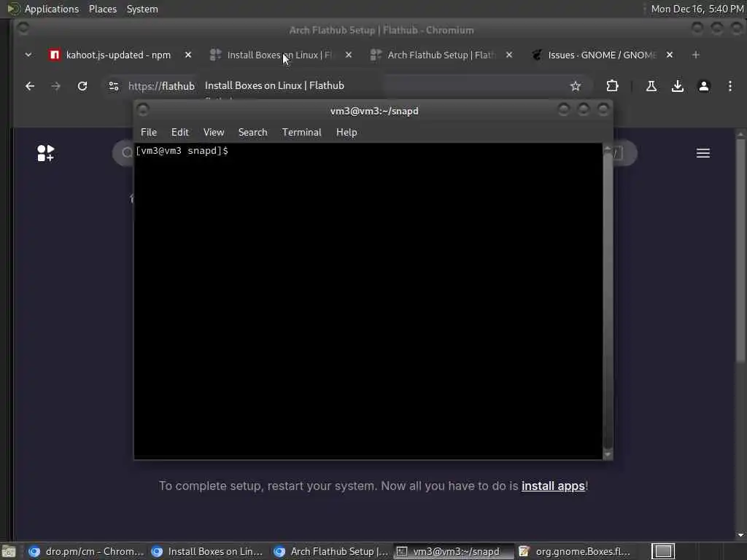The width and height of the screenshot is (747, 560).
Task: View site information icon in address bar
Action: click(113, 86)
